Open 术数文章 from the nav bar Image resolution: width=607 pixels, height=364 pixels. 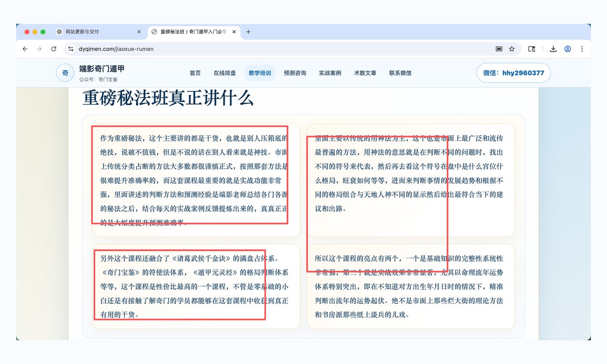point(365,73)
